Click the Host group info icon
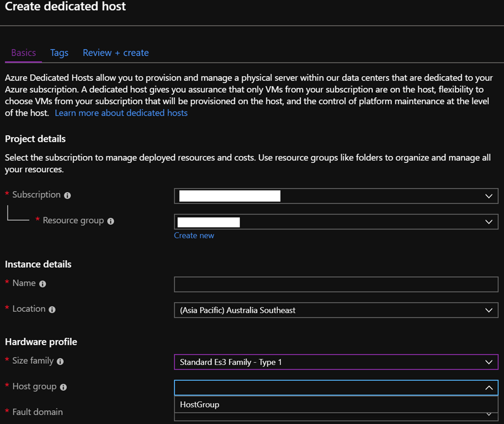Viewport: 504px width, 424px height. [63, 386]
